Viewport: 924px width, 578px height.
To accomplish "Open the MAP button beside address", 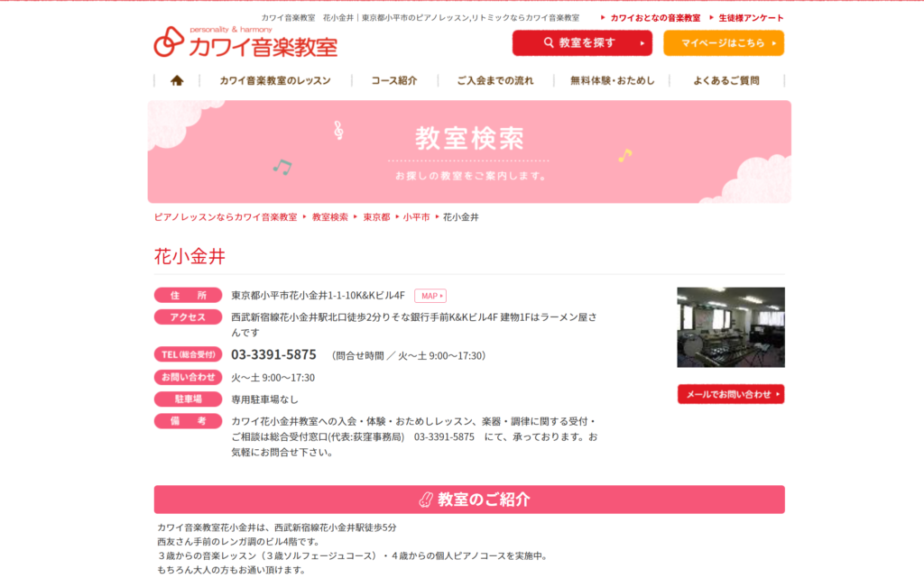I will [430, 296].
